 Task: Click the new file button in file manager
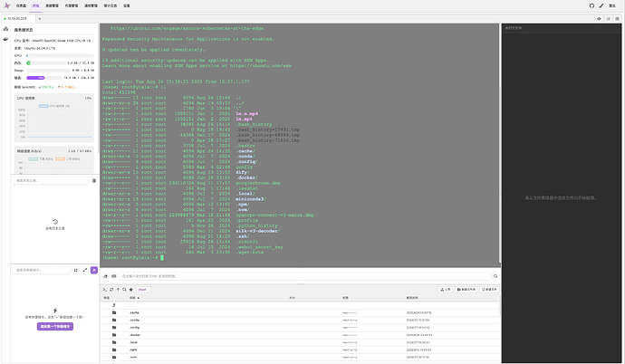[x=489, y=290]
